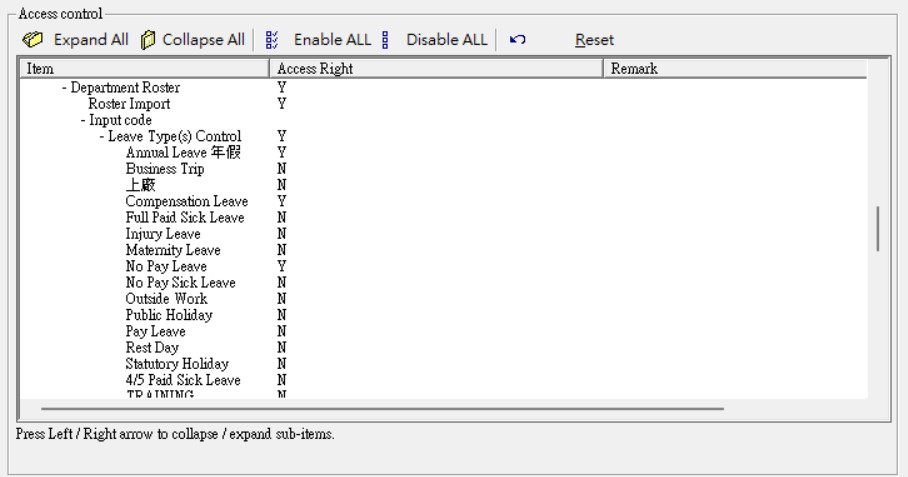Click the Expand All folder icon

[33, 40]
